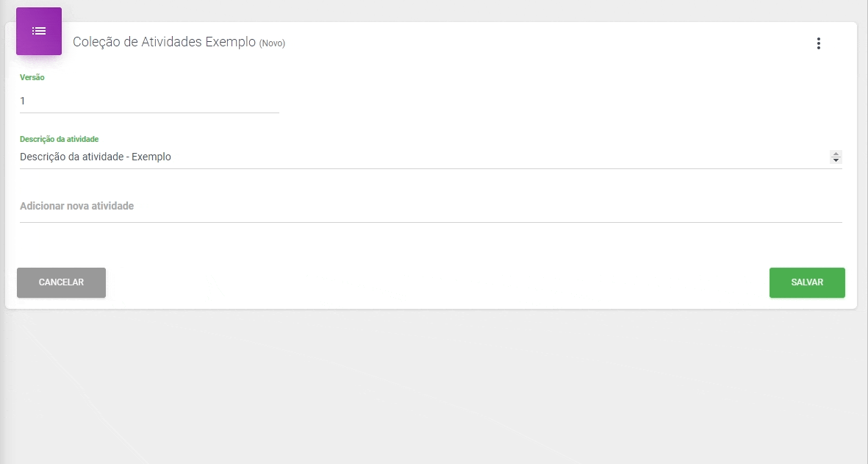Click the description field's down arrow

[836, 160]
